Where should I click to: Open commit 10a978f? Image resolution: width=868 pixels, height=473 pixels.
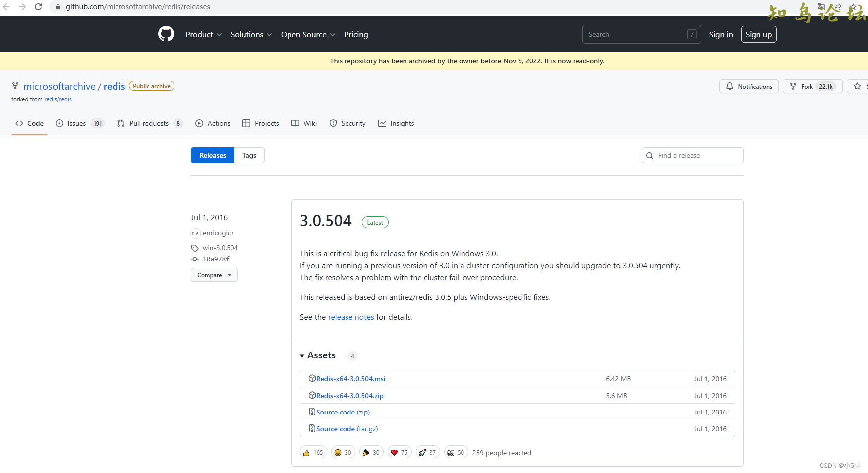pyautogui.click(x=216, y=259)
